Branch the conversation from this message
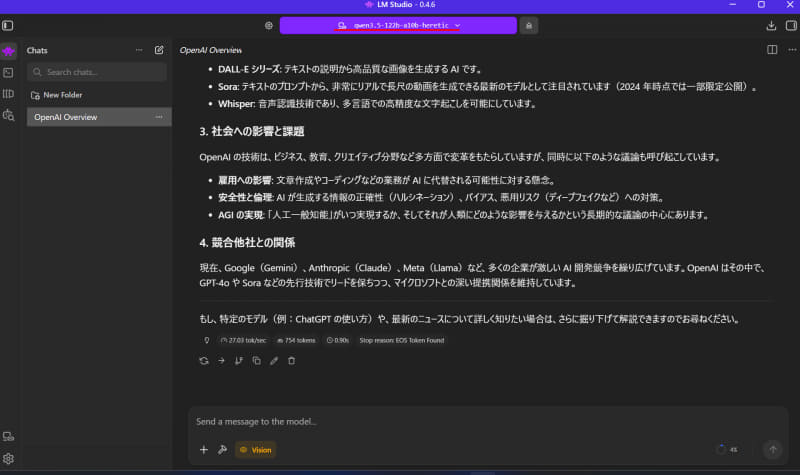The height and width of the screenshot is (475, 800). coord(239,361)
